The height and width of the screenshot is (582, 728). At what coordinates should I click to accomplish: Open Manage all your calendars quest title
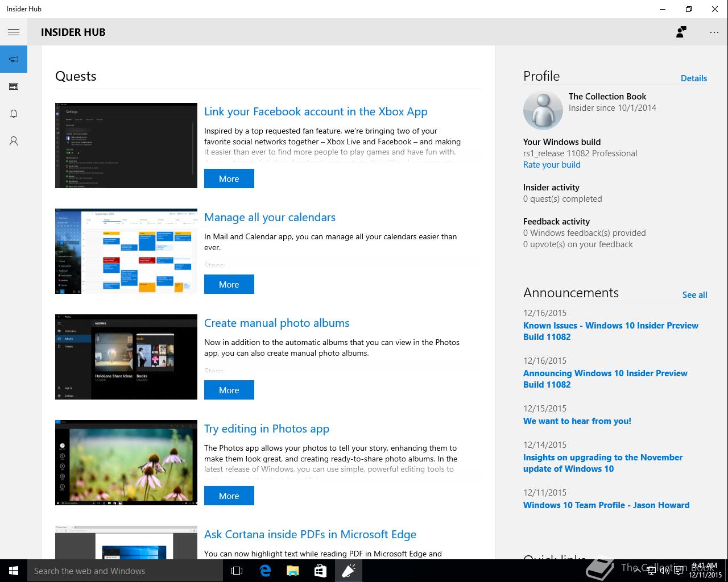coord(270,217)
